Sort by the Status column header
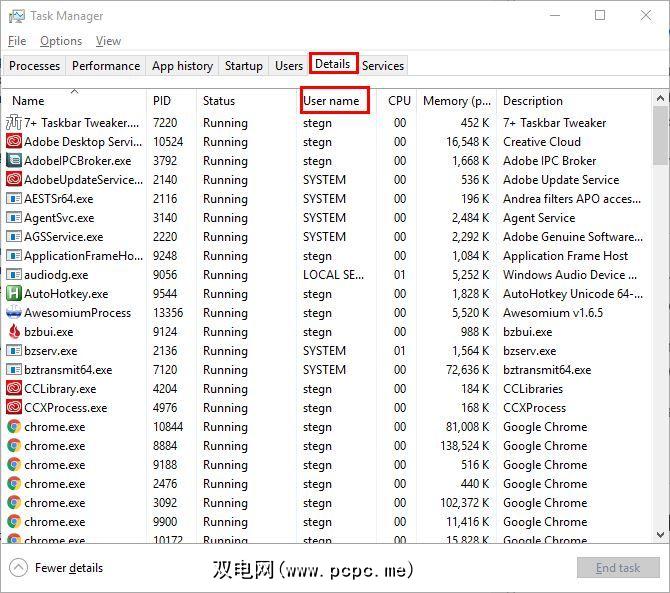 (x=247, y=101)
